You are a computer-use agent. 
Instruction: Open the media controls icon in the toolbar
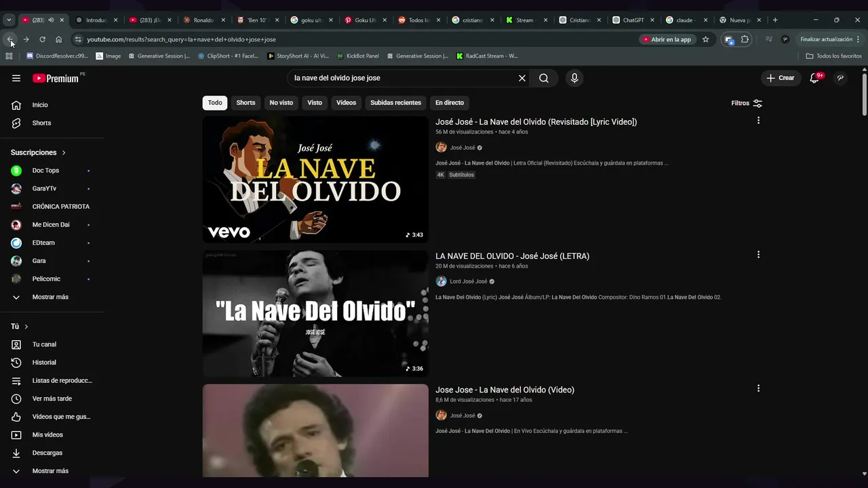pyautogui.click(x=768, y=39)
